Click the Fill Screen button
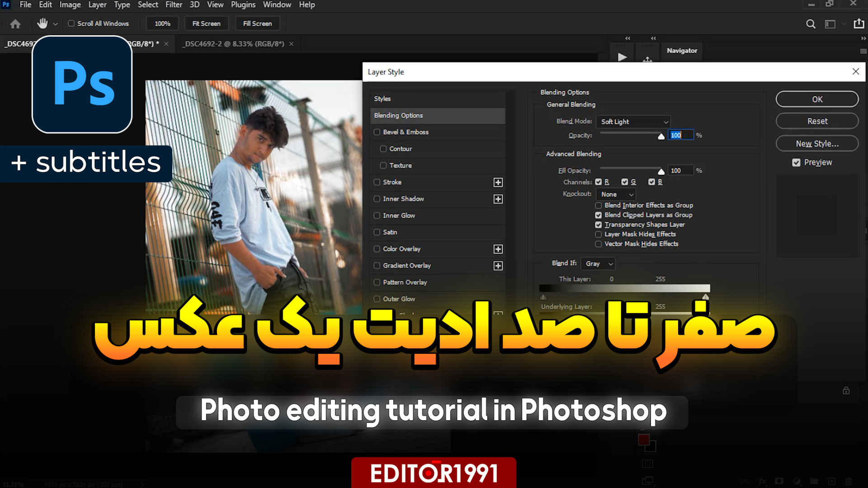Viewport: 868px width, 488px height. [257, 23]
